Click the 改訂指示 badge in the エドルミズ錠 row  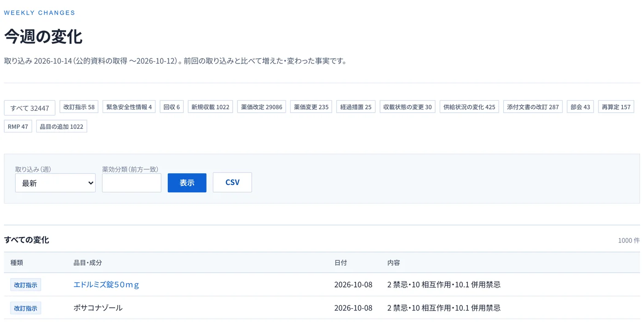point(26,285)
